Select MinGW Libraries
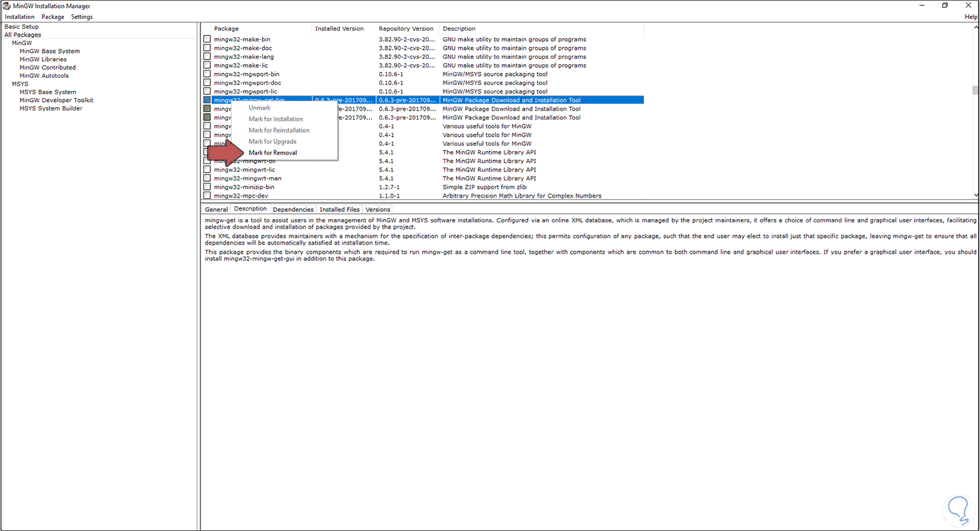Image resolution: width=980 pixels, height=531 pixels. tap(43, 59)
